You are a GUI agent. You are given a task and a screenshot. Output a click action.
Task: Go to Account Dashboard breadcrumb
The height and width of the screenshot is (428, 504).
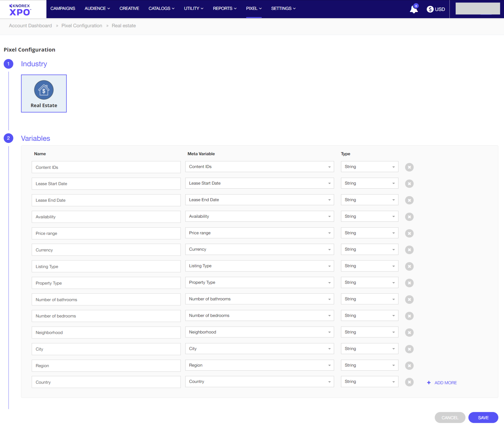point(30,26)
